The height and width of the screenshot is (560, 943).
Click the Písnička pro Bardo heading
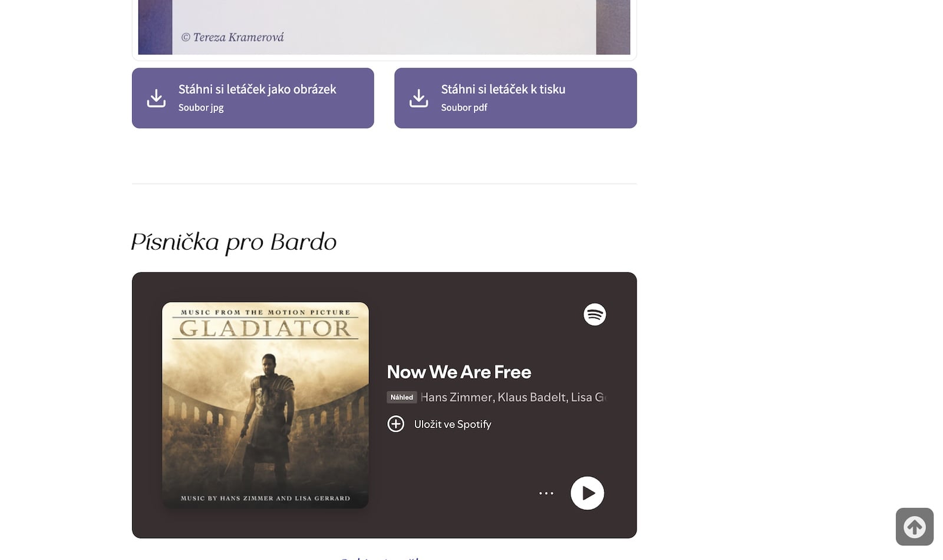coord(233,242)
